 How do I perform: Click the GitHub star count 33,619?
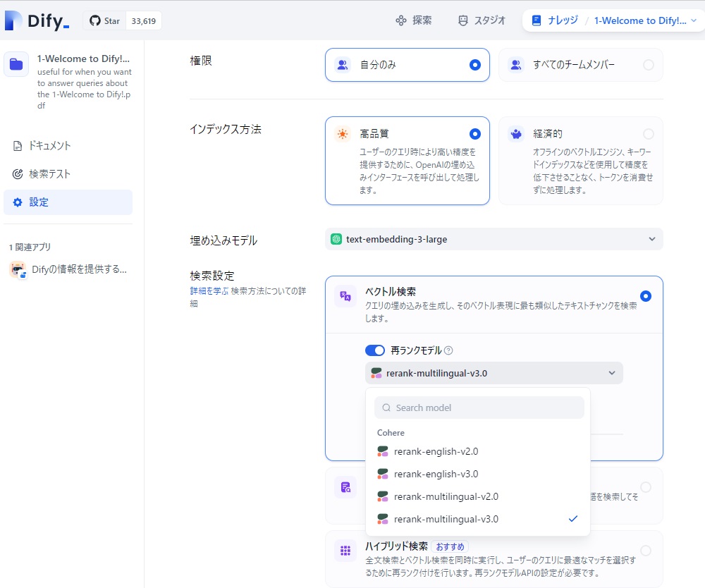tap(143, 21)
